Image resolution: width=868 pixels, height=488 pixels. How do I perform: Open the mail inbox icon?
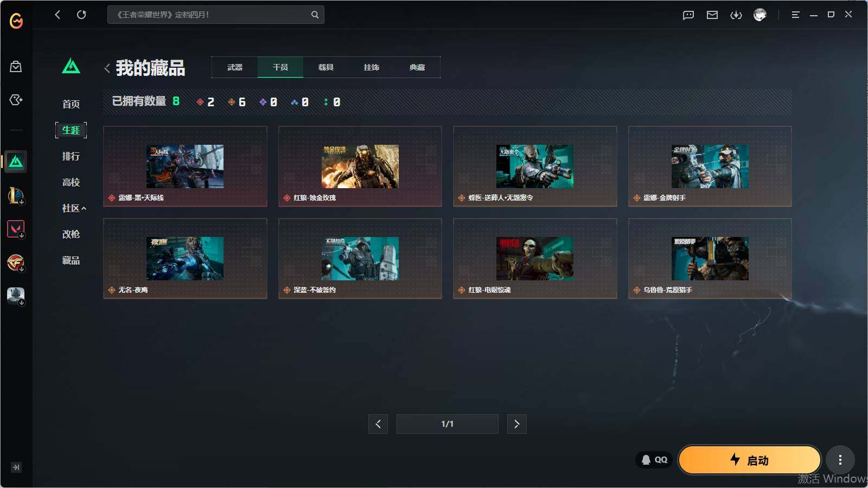[x=712, y=15]
